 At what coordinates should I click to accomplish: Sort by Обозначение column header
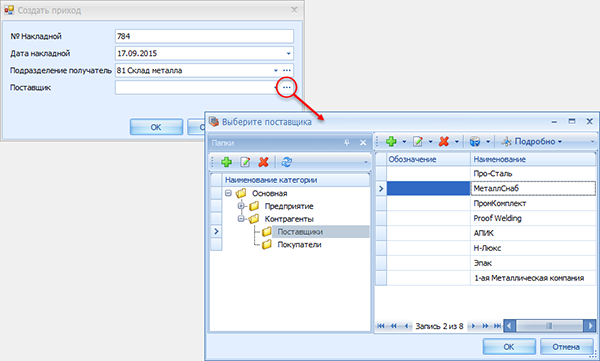pos(428,159)
